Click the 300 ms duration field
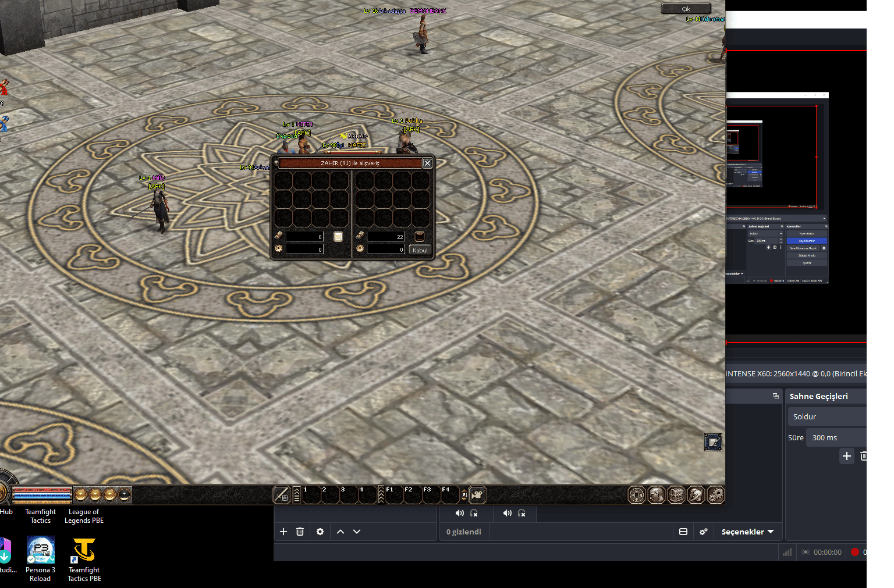The width and height of the screenshot is (894, 588). [836, 437]
